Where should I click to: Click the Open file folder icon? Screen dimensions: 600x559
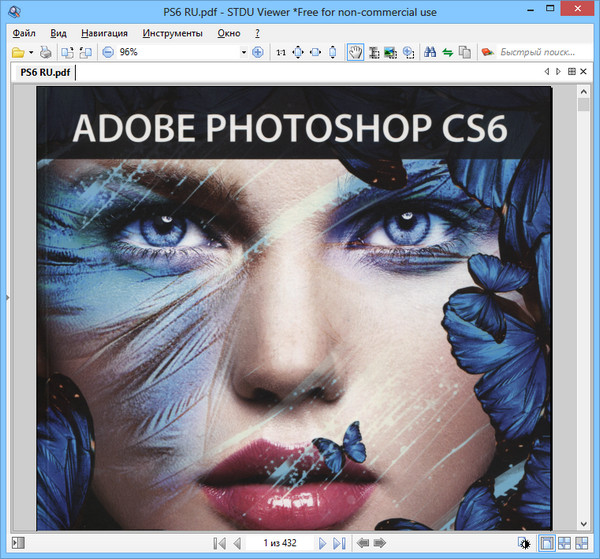point(17,52)
